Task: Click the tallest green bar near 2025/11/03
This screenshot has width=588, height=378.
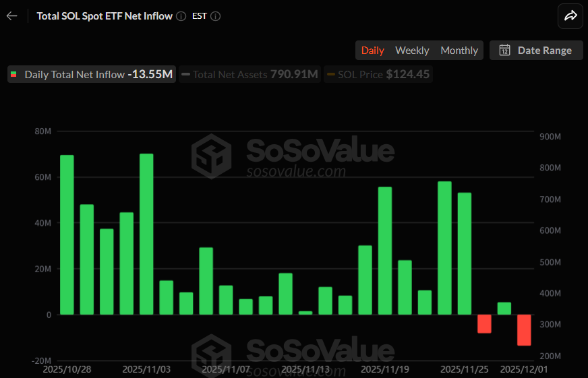Action: click(146, 234)
